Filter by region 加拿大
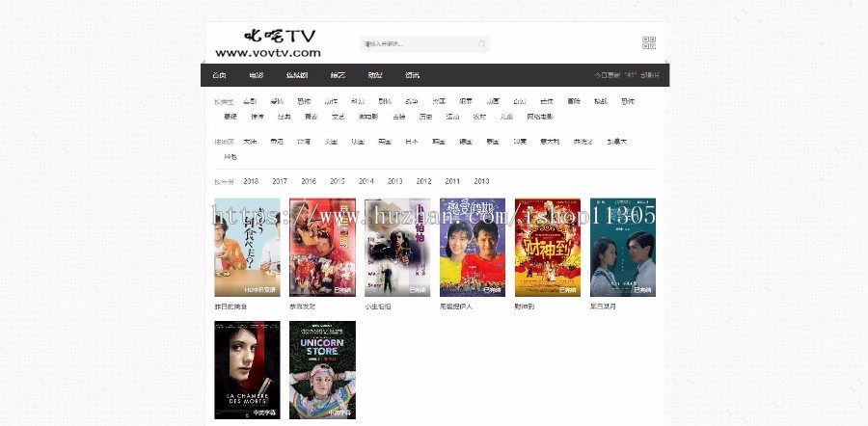 [616, 142]
